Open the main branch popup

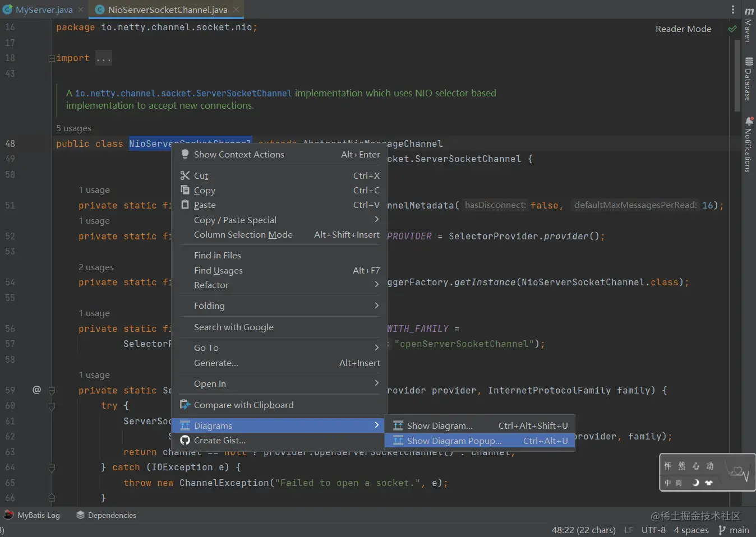click(734, 530)
